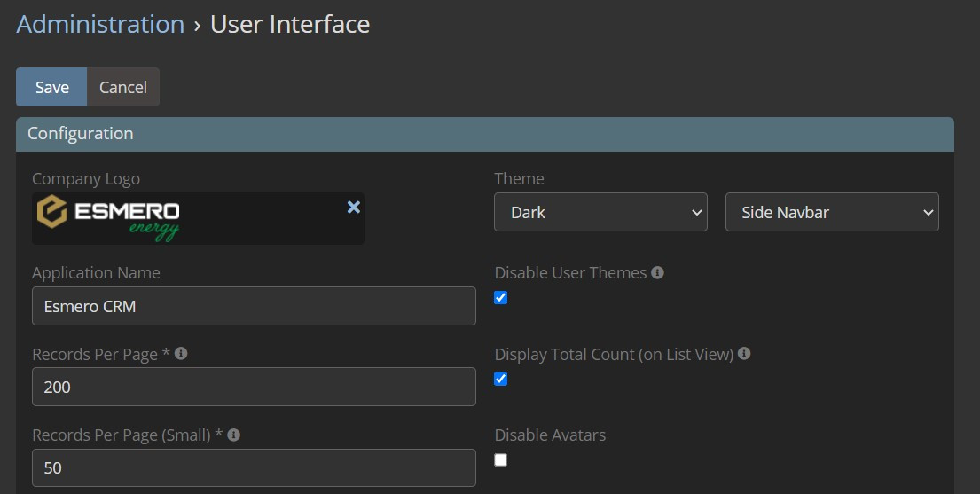Click the Records Per Page info icon
The image size is (980, 494).
tap(181, 353)
